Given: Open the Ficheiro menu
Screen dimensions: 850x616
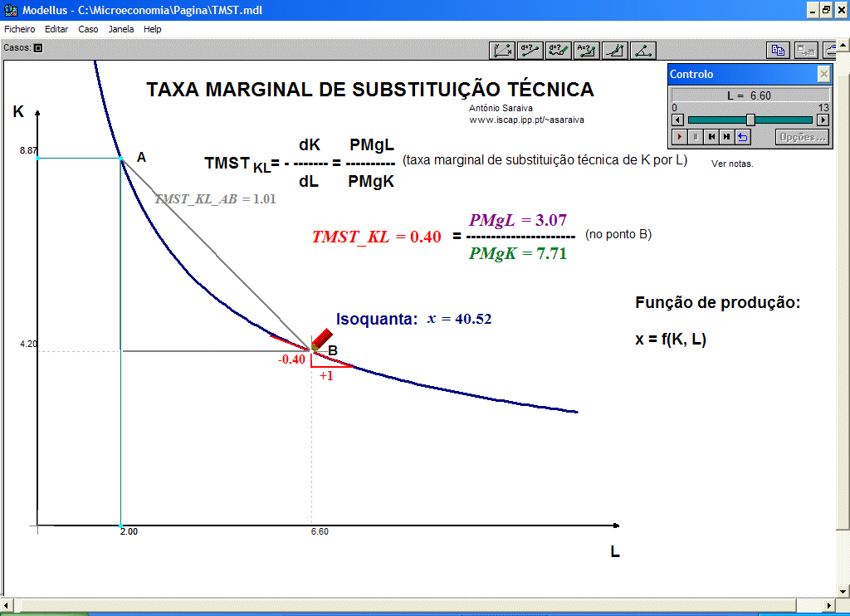Looking at the screenshot, I should [20, 29].
